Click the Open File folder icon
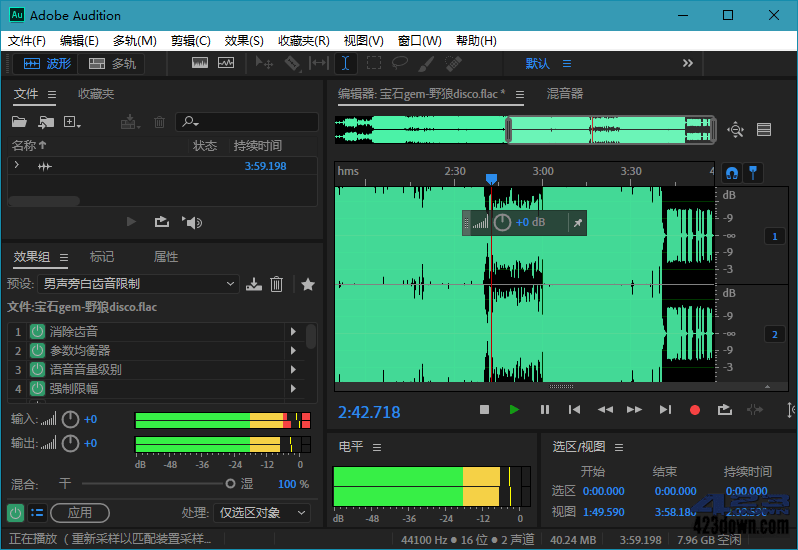 pos(19,122)
